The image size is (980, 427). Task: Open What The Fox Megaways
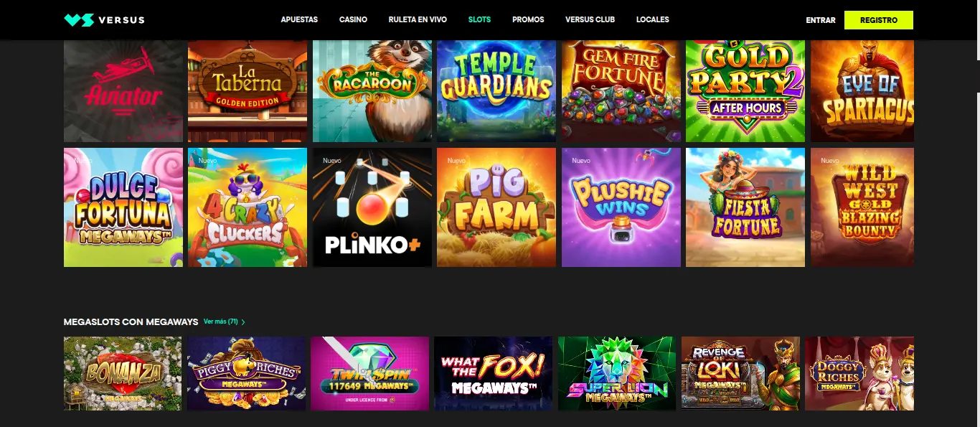494,373
